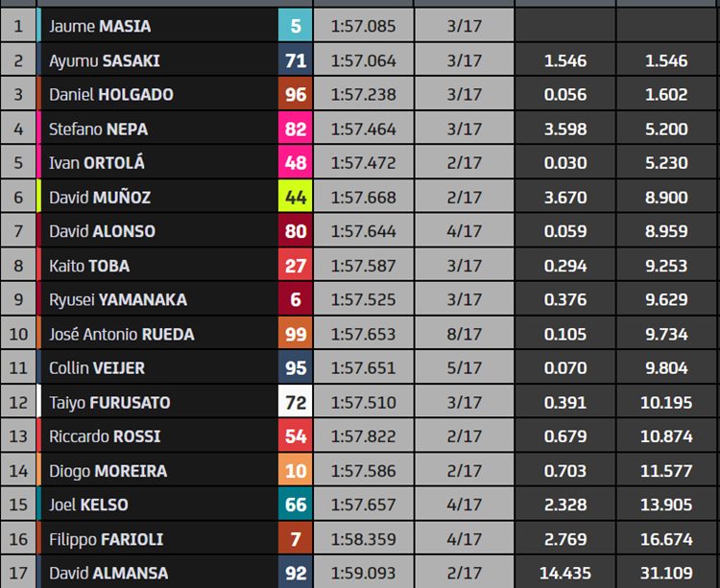Click rider number badge 5 for Masia
Viewport: 720px width, 588px height.
pyautogui.click(x=295, y=26)
